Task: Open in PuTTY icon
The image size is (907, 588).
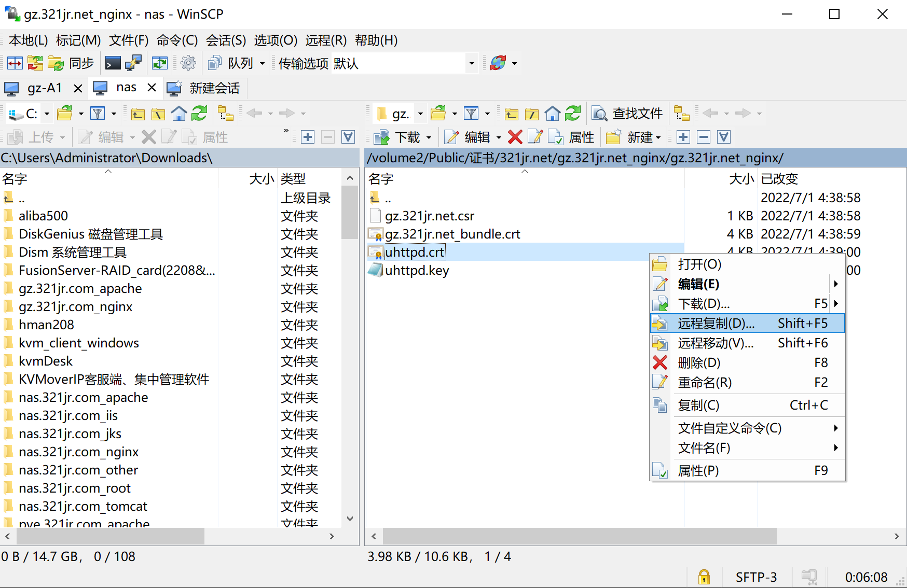Action: click(133, 63)
